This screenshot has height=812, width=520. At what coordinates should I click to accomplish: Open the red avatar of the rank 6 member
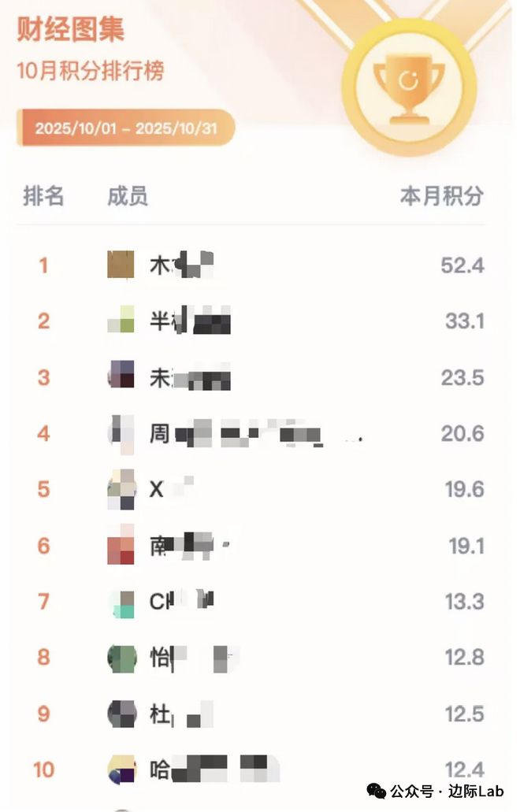pos(121,545)
